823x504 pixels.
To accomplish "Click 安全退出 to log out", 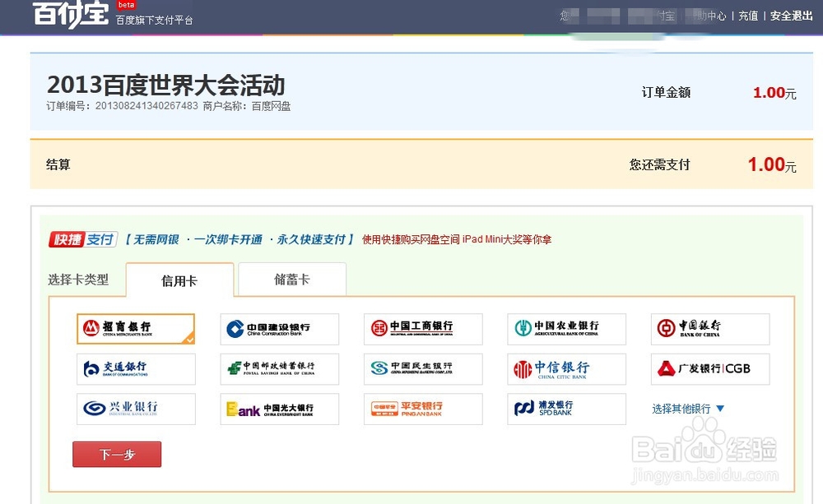I will (x=791, y=16).
